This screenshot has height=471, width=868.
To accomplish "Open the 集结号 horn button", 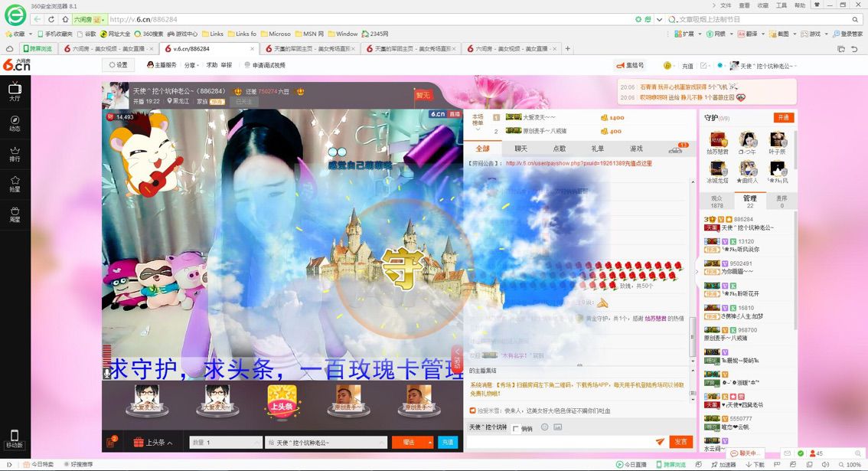I will 630,65.
